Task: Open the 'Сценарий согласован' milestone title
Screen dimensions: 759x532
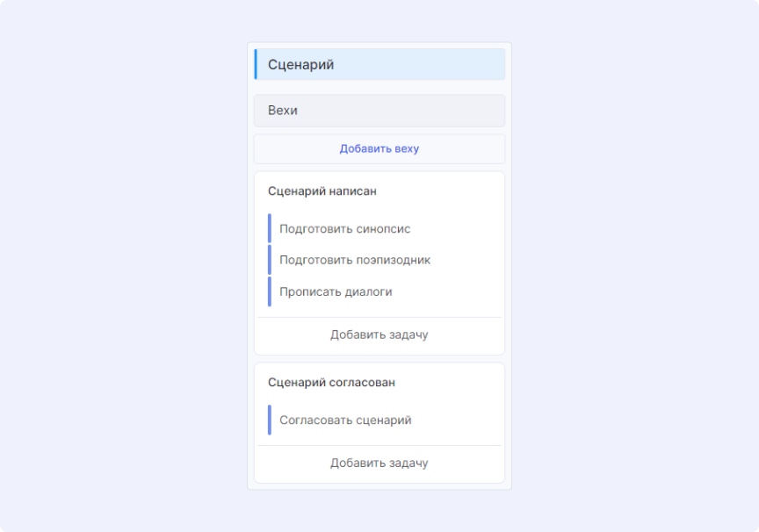Action: 331,383
